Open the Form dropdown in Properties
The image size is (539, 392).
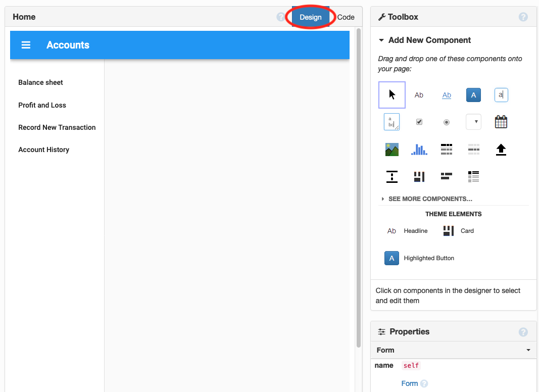(528, 350)
